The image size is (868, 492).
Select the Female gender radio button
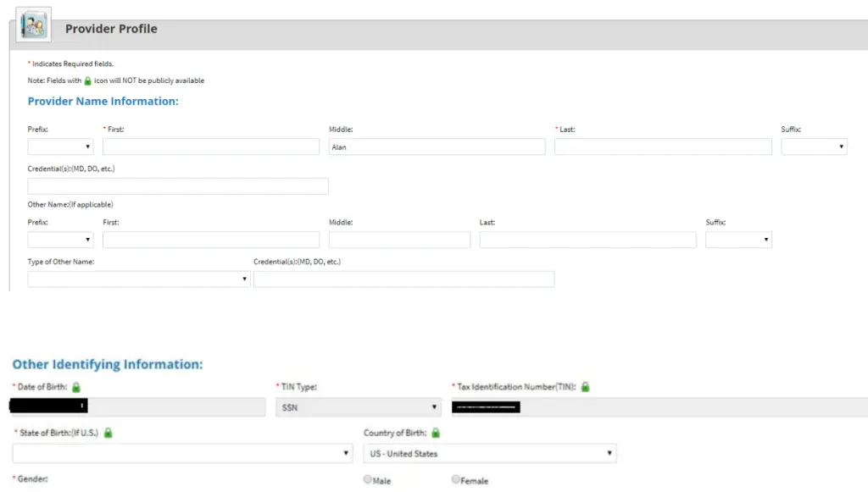456,480
